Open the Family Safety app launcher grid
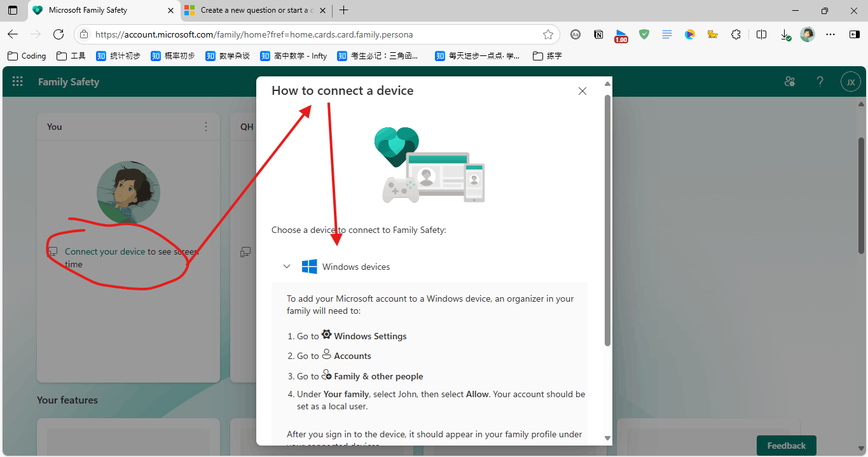Viewport: 868px width, 457px height. point(18,81)
